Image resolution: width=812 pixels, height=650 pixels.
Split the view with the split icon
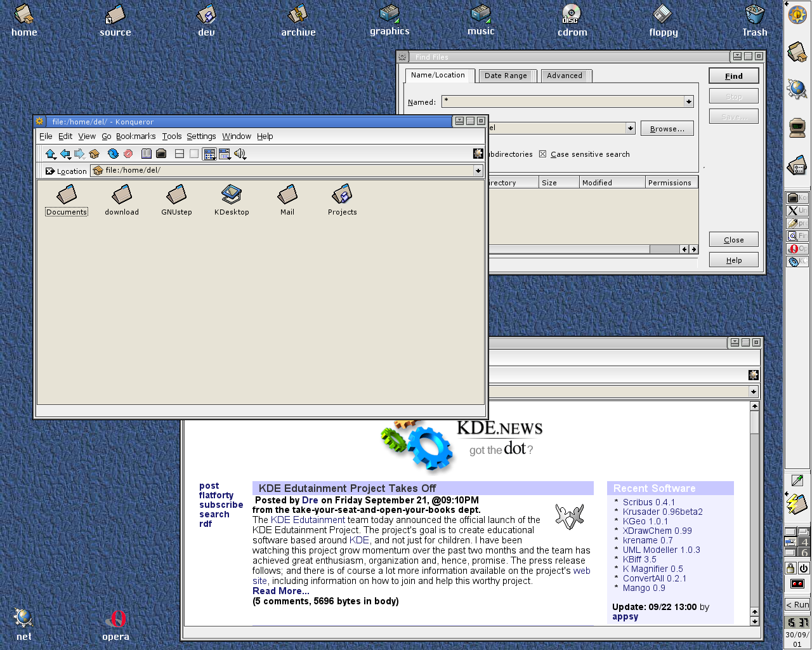coord(180,154)
